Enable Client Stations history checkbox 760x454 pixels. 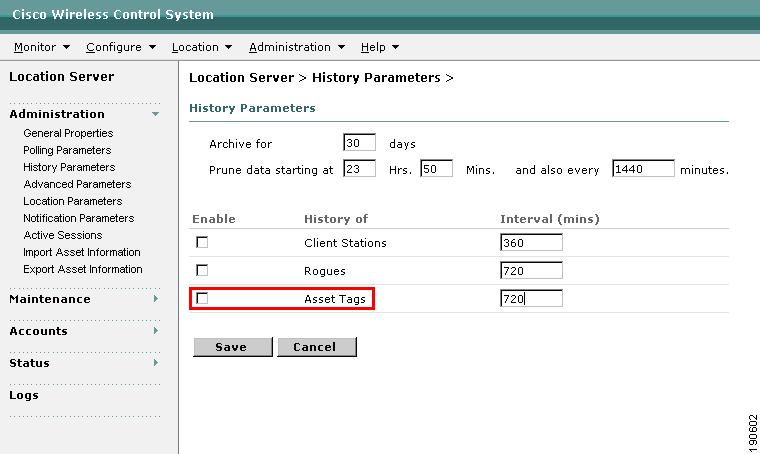(x=202, y=242)
